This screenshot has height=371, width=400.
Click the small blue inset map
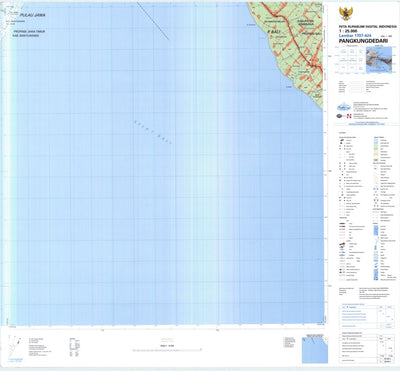[315, 350]
